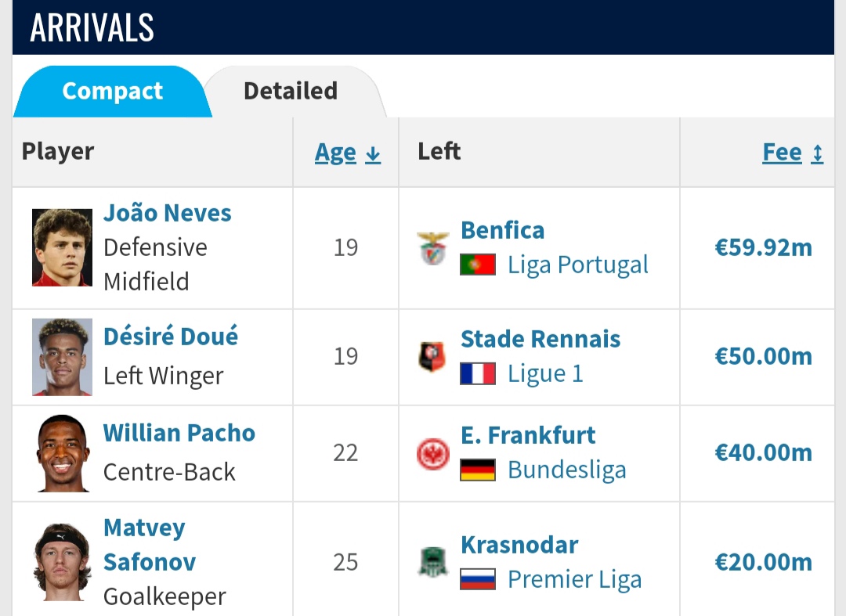Click the Germany flag icon
The height and width of the screenshot is (616, 846).
pyautogui.click(x=478, y=470)
